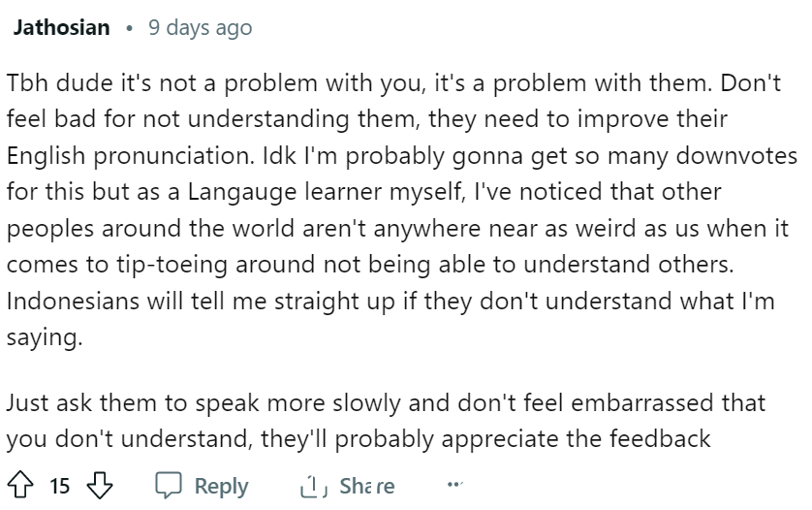Upvote Jathosian's comment
Viewport: 812px width, 510px height.
click(20, 485)
